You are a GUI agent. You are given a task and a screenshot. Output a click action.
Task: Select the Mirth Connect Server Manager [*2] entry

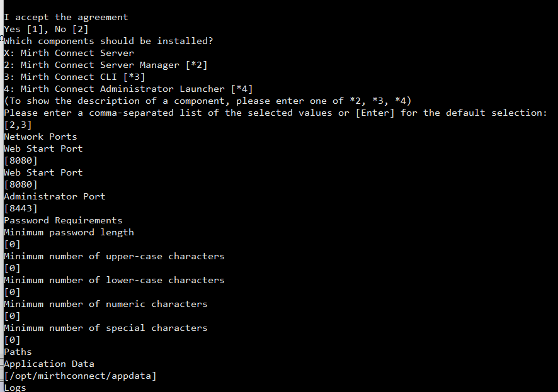click(105, 65)
